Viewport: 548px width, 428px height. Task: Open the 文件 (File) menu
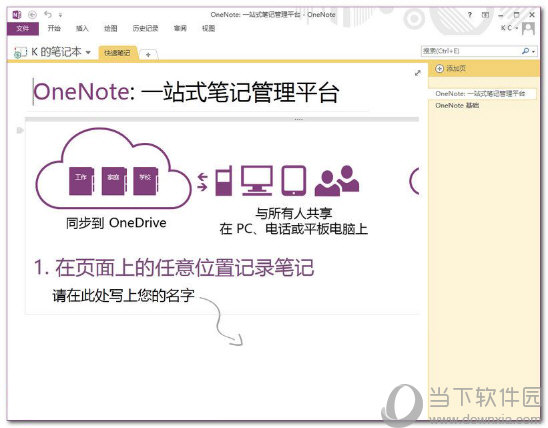tap(23, 28)
